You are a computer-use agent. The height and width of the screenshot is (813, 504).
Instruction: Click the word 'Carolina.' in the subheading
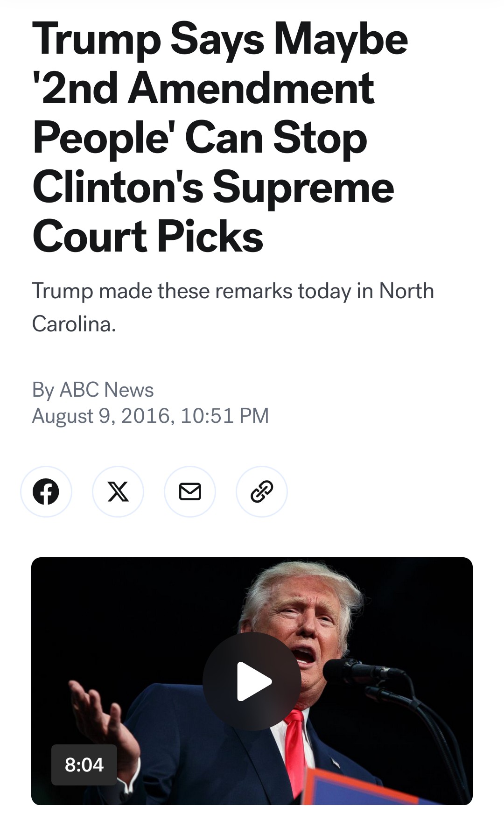tap(74, 324)
